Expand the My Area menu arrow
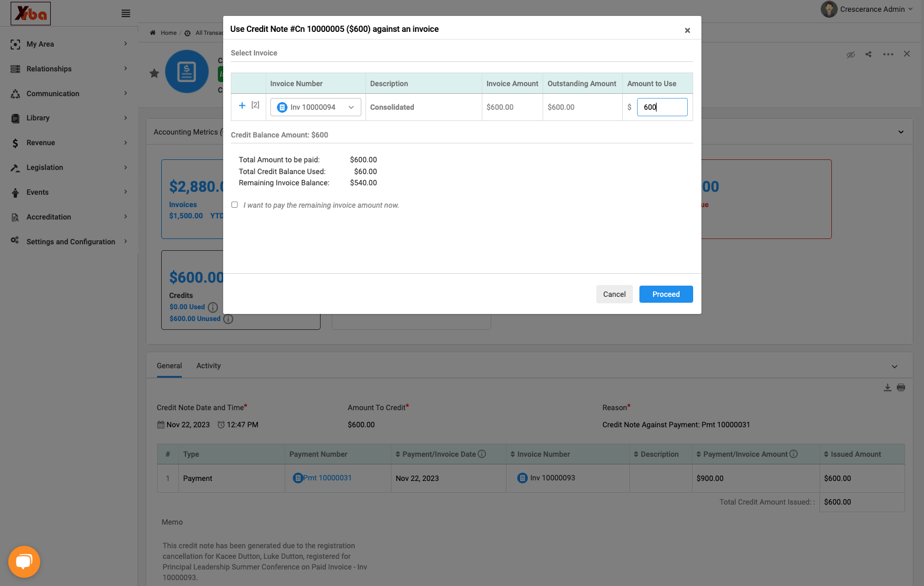This screenshot has height=586, width=924. [126, 44]
